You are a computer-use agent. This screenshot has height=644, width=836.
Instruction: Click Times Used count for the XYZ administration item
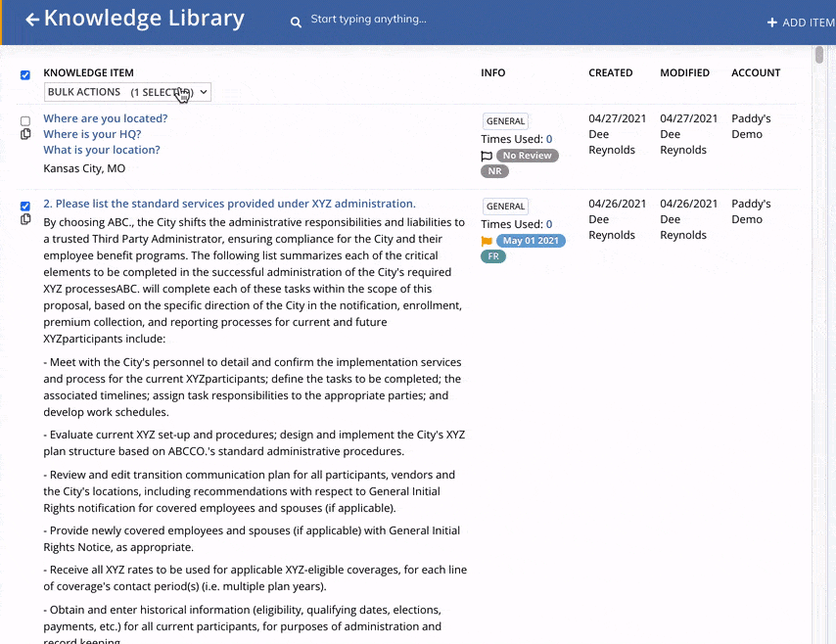pos(549,224)
